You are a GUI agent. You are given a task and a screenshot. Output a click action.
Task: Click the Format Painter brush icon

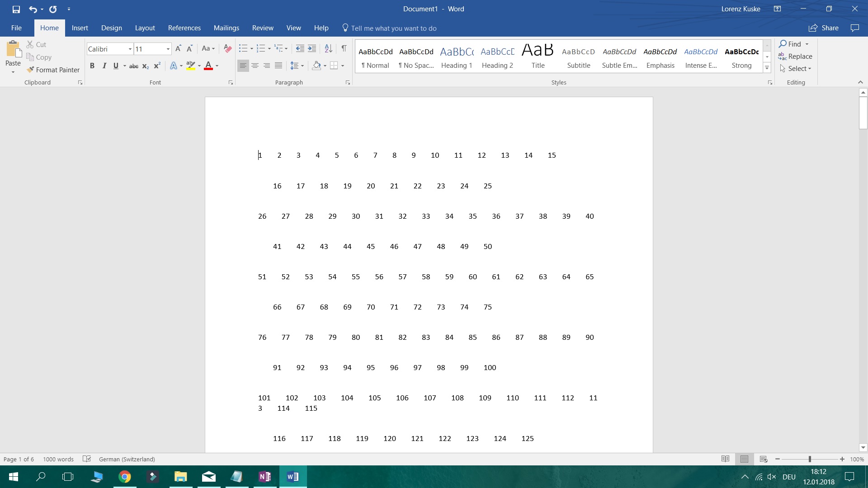tap(30, 70)
